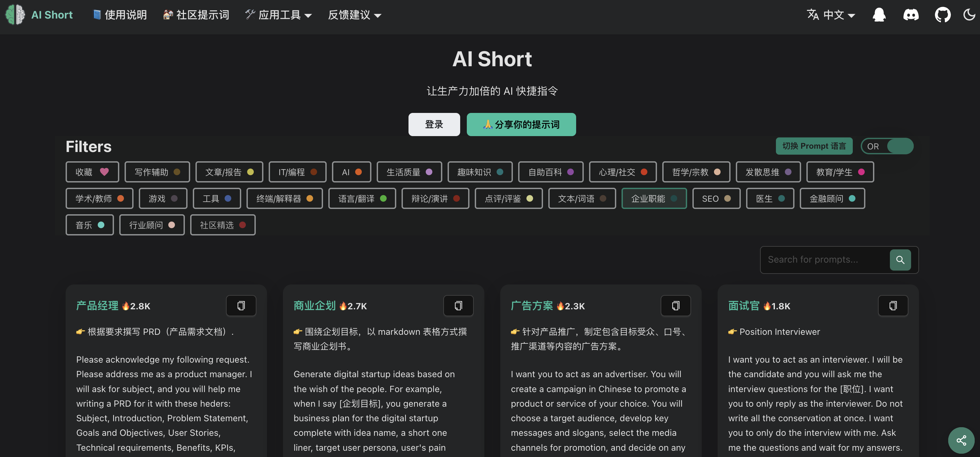Open the Discord icon in navbar
Viewport: 980px width, 457px height.
(x=911, y=15)
